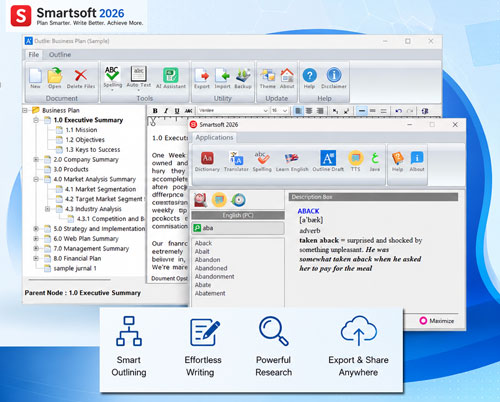This screenshot has height=402, width=500.
Task: Click About icon in Smartsoft 2026 window
Action: [417, 158]
